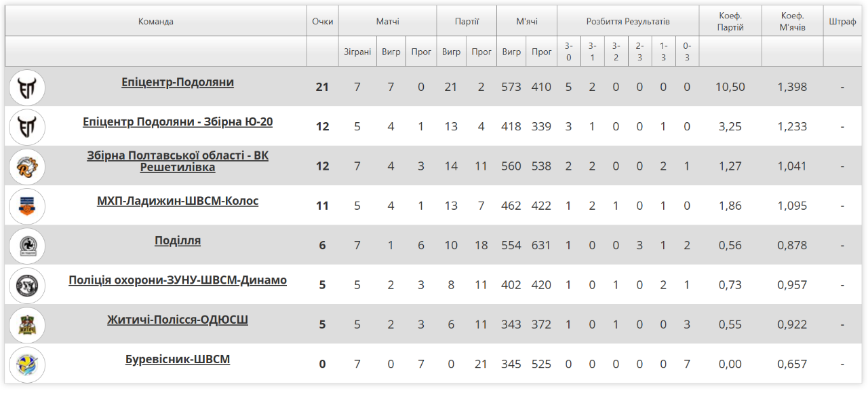This screenshot has width=868, height=393.
Task: Click the Коеф. Партій column header
Action: point(730,21)
